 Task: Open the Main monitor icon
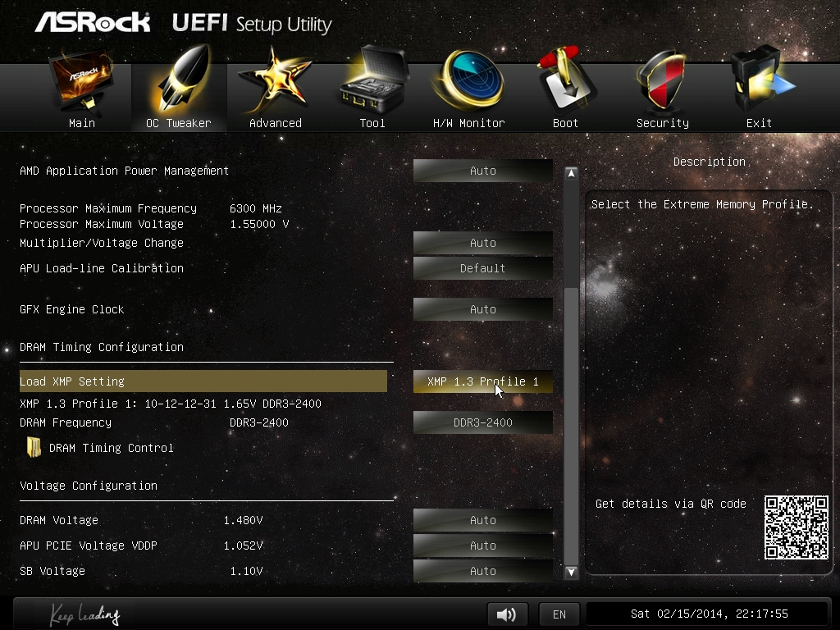click(x=81, y=80)
